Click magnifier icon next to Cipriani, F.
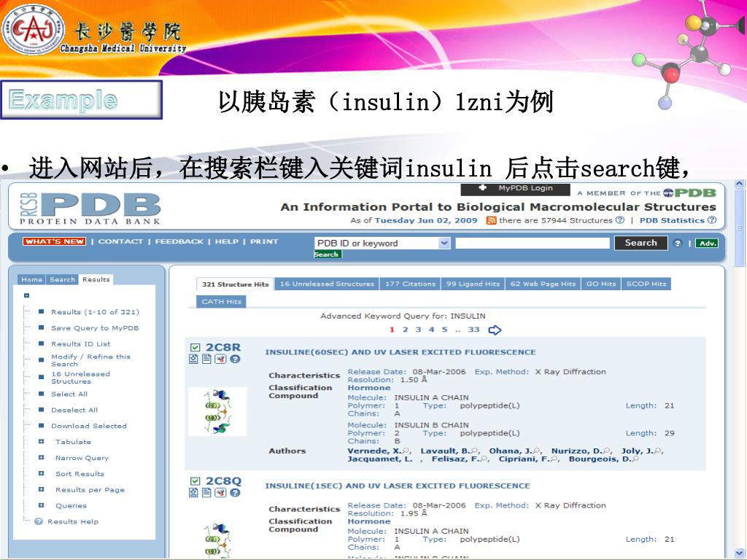This screenshot has height=560, width=747. [554, 459]
